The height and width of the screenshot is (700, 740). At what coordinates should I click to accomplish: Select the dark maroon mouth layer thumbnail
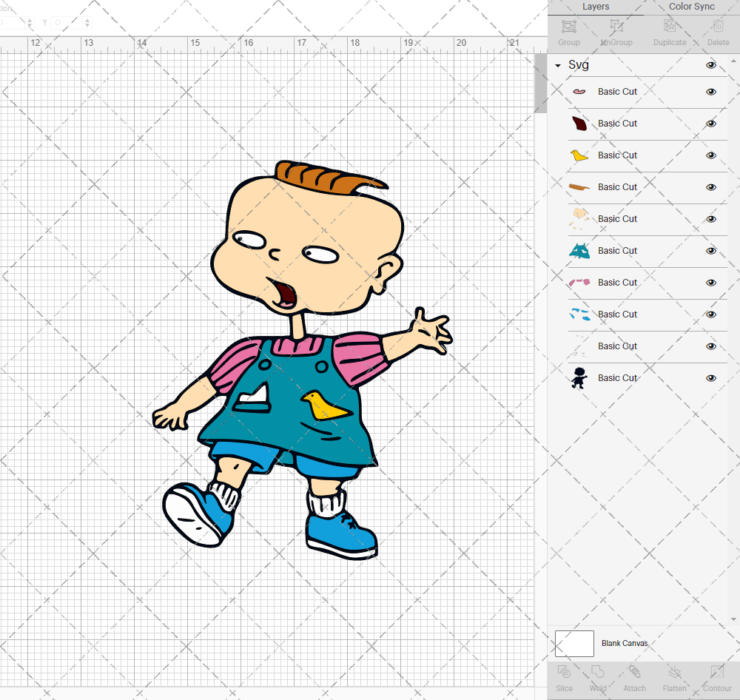coord(579,124)
